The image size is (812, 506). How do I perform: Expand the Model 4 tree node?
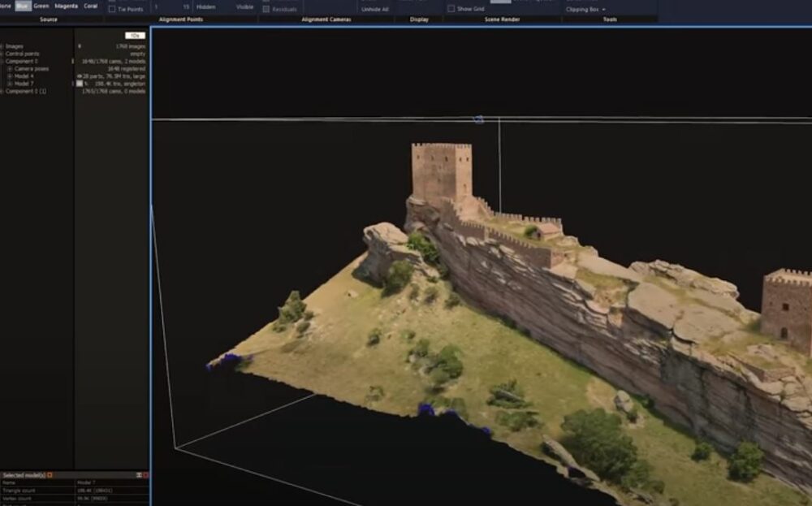click(x=10, y=76)
